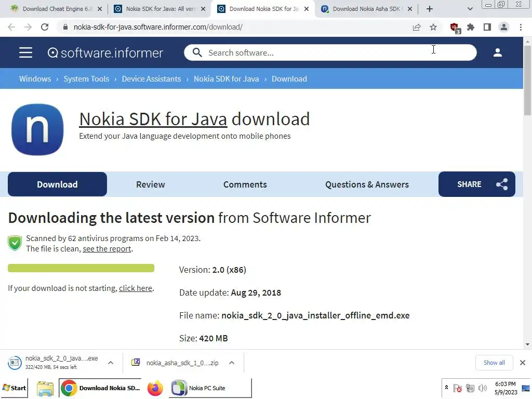Show hidden system tray icons

pyautogui.click(x=446, y=388)
